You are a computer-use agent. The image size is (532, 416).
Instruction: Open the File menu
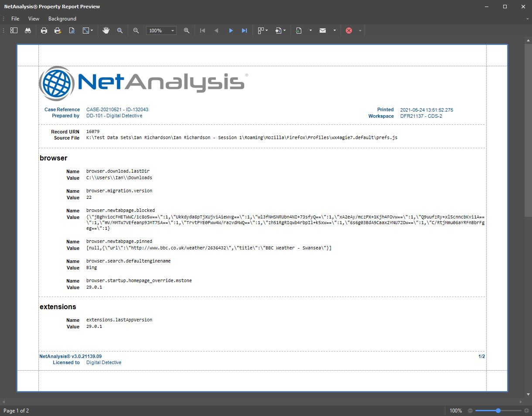click(x=15, y=19)
